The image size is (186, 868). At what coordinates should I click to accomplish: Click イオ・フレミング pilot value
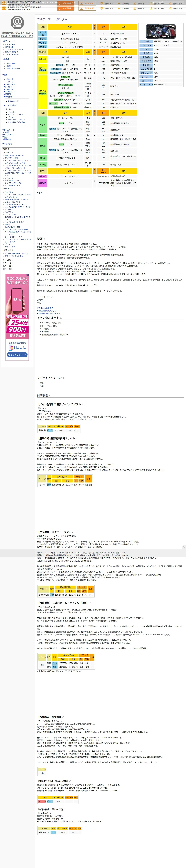pyautogui.click(x=161, y=45)
